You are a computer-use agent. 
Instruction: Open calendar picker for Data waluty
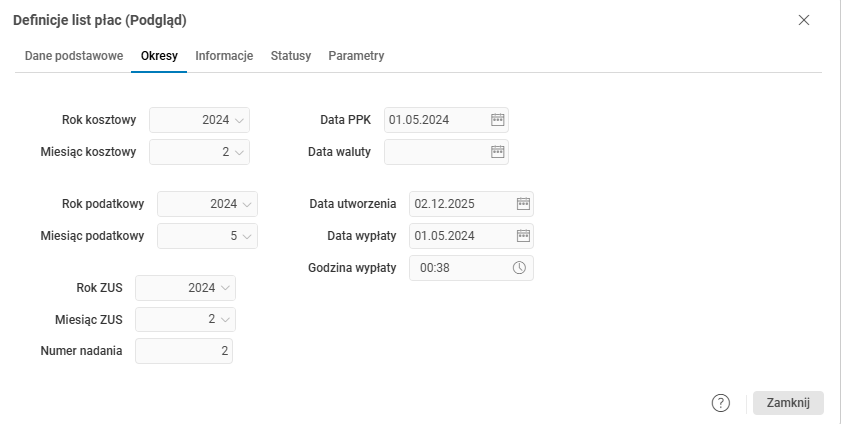[498, 152]
